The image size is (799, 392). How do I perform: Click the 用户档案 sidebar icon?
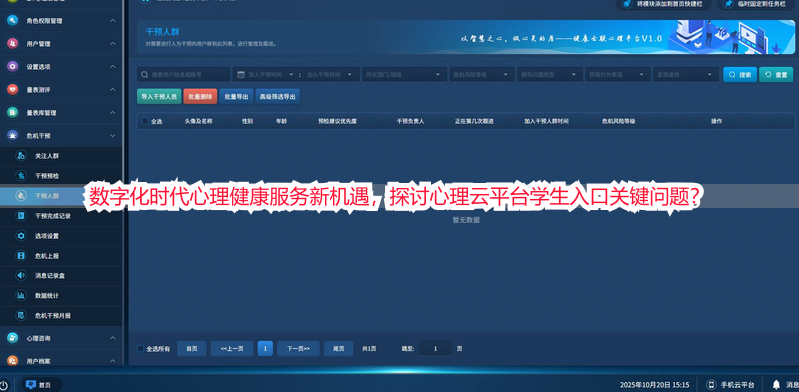coord(13,361)
